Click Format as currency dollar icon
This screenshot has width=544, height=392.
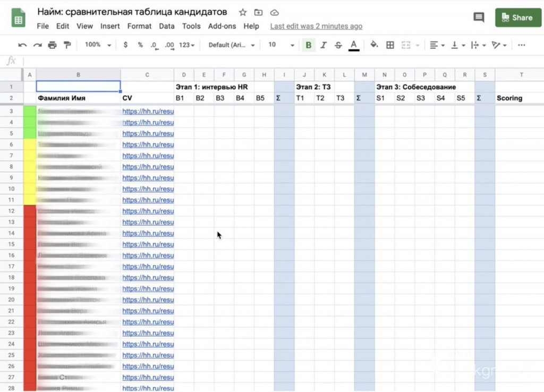(125, 45)
